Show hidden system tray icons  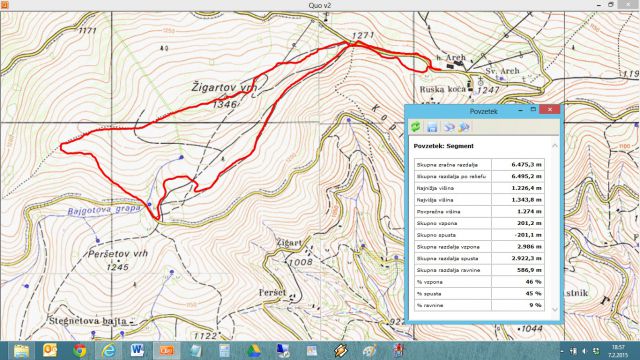pos(562,351)
